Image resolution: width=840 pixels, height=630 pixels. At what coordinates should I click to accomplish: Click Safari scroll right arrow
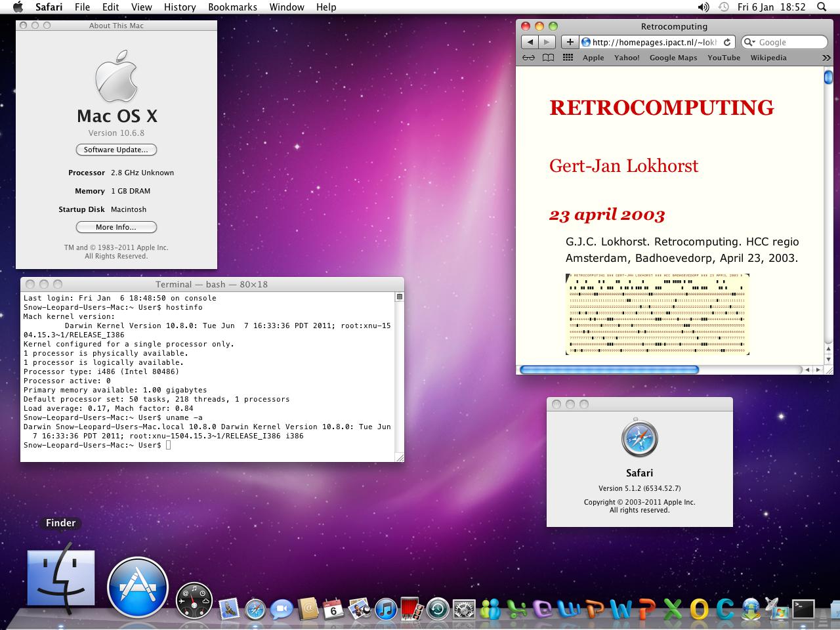tap(818, 369)
